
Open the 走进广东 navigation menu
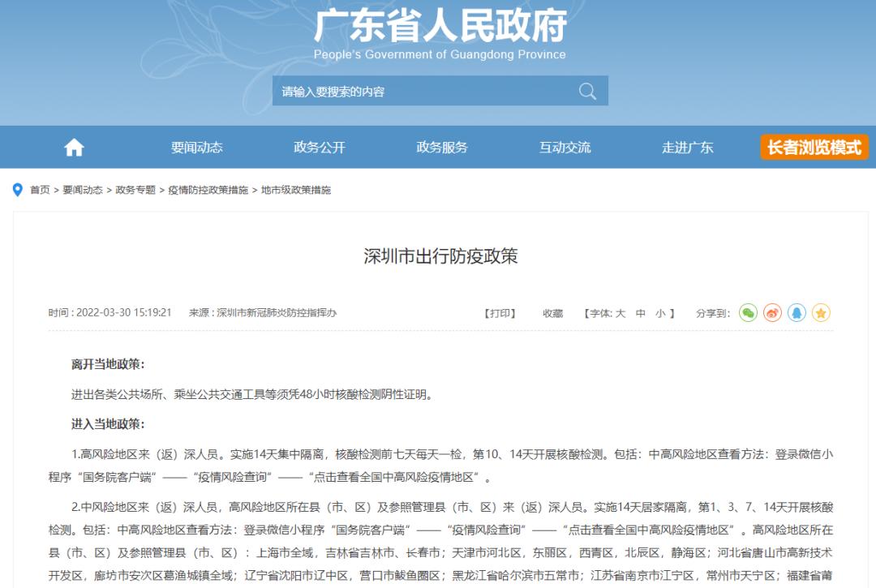[x=688, y=148]
